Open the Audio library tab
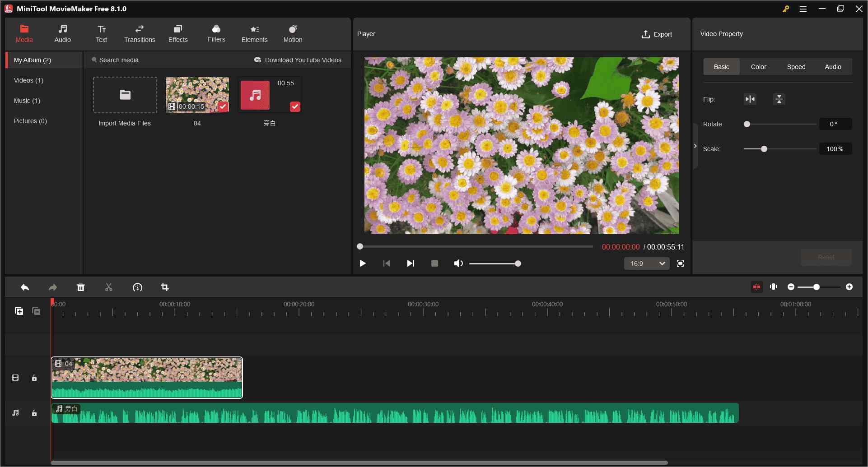Viewport: 868px width, 467px height. click(62, 34)
